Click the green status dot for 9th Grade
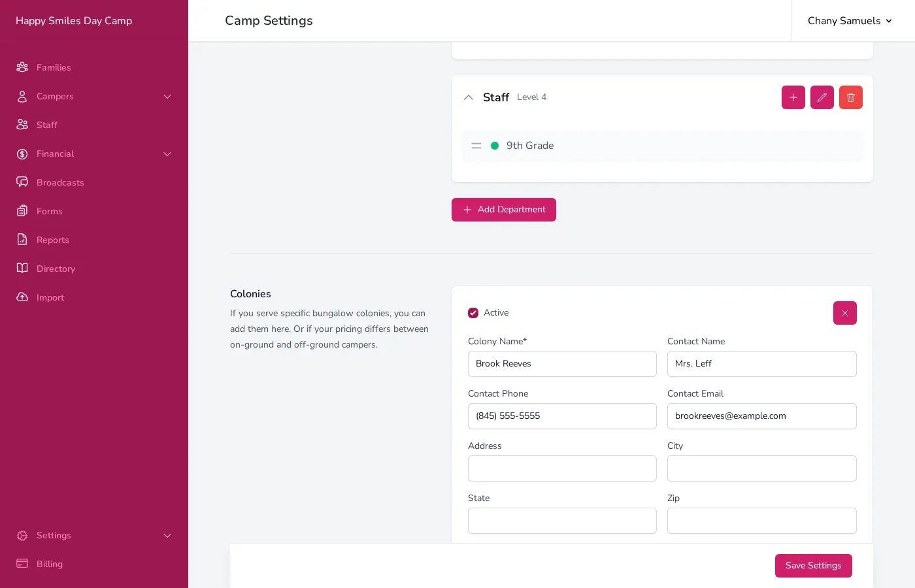Image resolution: width=915 pixels, height=588 pixels. 495,146
